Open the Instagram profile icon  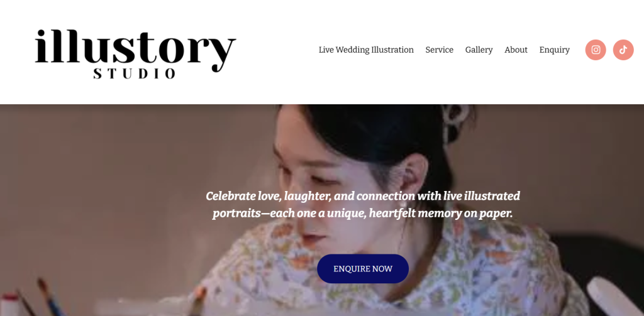[x=596, y=50]
